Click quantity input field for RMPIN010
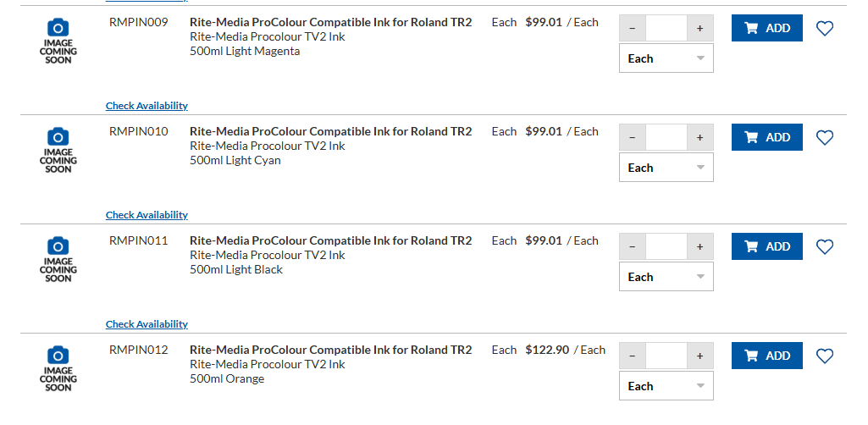Screen dimensions: 868x425 [x=666, y=137]
